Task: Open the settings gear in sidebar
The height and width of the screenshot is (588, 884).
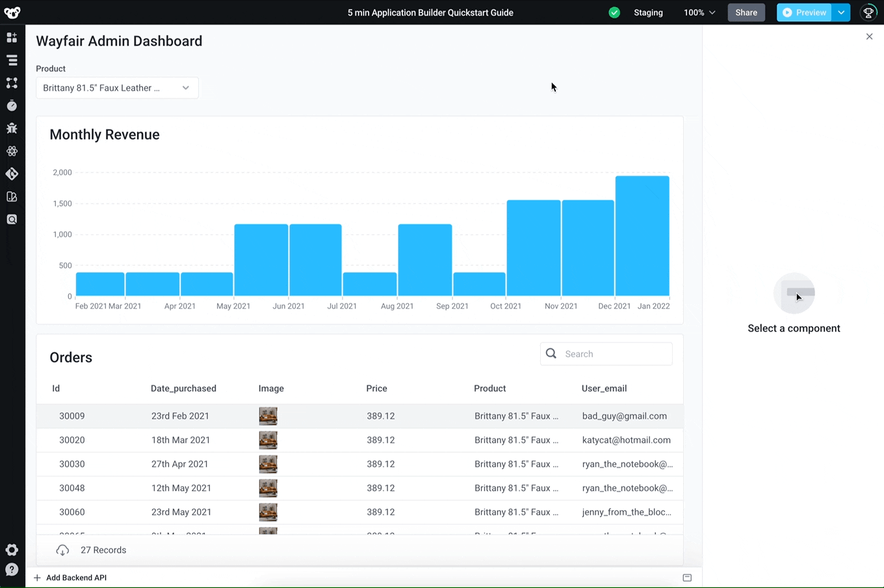Action: pos(12,550)
